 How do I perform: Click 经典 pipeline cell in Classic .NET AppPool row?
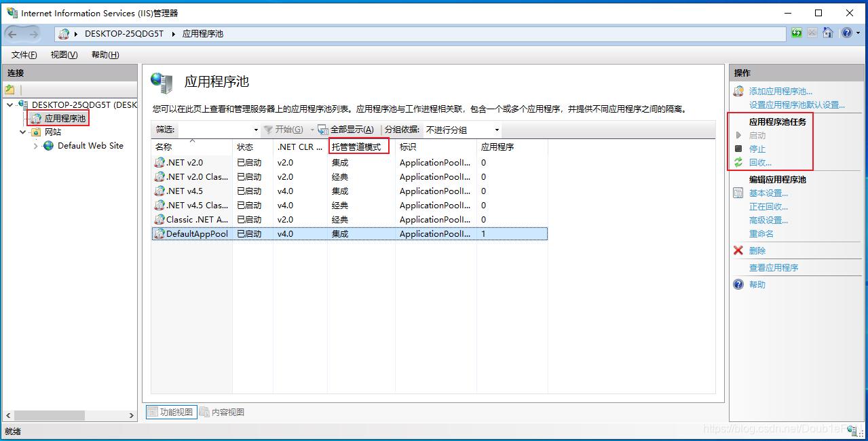point(340,220)
